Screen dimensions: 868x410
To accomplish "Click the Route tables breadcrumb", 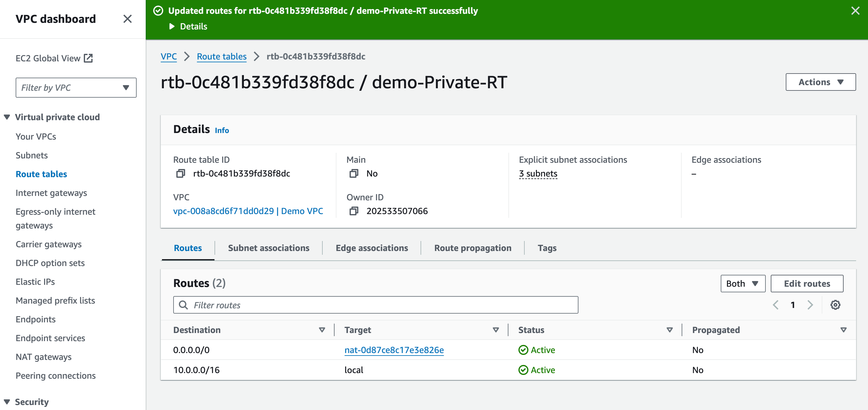I will point(222,57).
